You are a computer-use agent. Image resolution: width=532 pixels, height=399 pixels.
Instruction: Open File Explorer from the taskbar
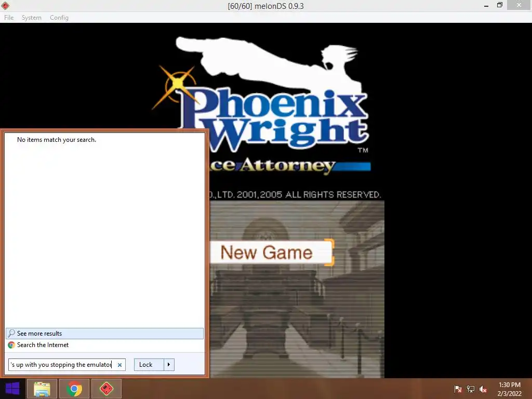[42, 389]
